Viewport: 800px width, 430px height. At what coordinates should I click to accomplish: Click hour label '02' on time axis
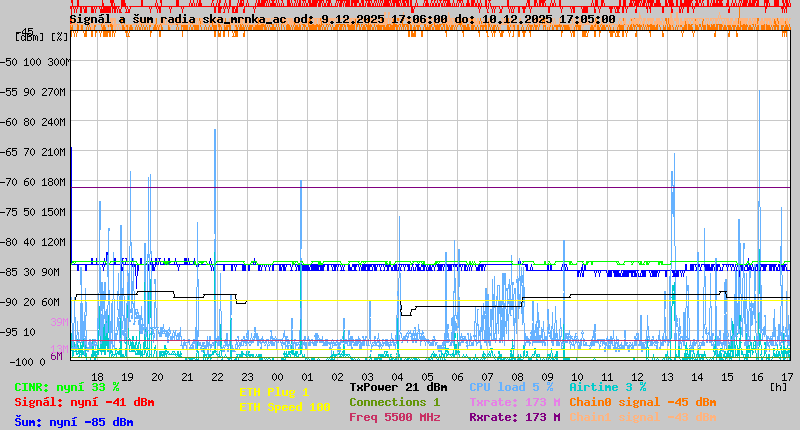coord(337,377)
